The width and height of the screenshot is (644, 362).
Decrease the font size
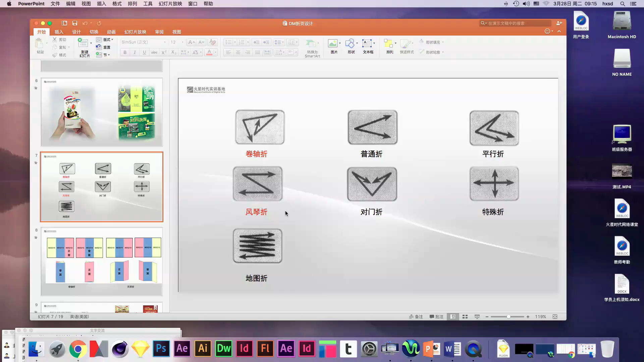pos(201,42)
